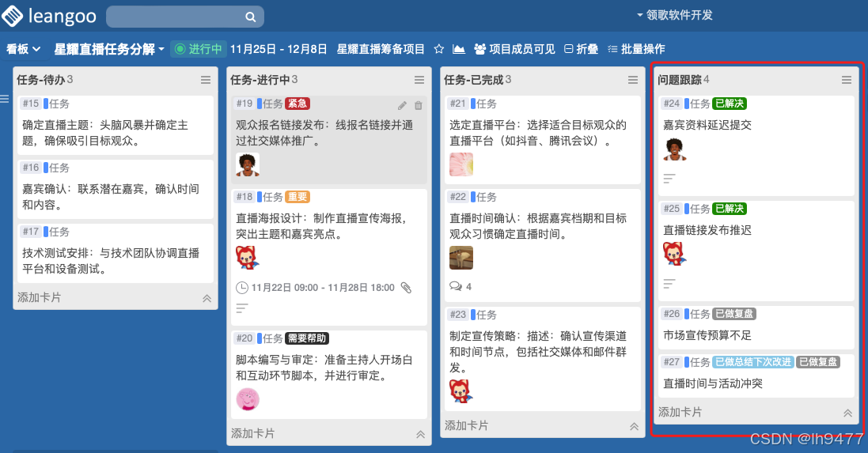
Task: Open the comments bubble on card #22
Action: click(456, 286)
